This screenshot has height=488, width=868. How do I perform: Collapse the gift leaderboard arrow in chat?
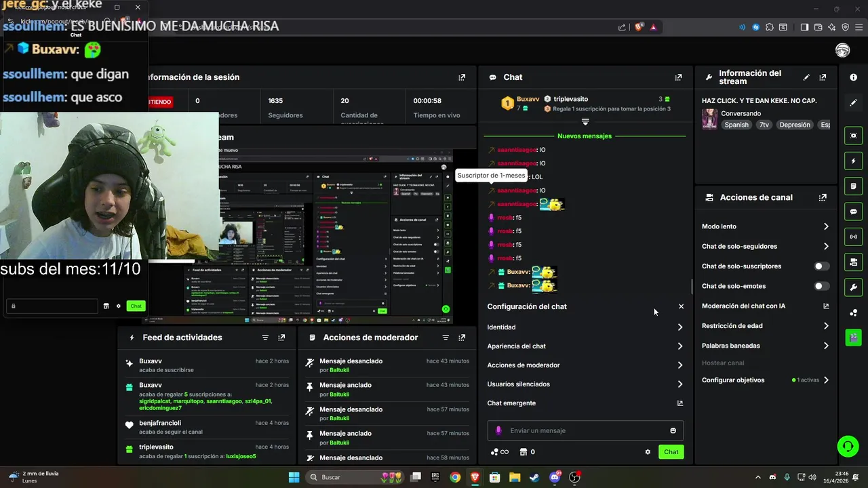click(585, 122)
